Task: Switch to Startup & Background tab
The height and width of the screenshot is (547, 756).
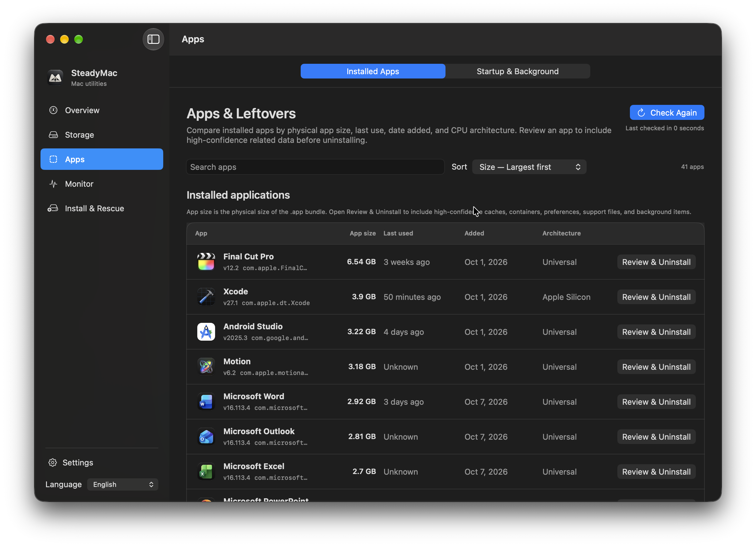Action: click(x=517, y=71)
